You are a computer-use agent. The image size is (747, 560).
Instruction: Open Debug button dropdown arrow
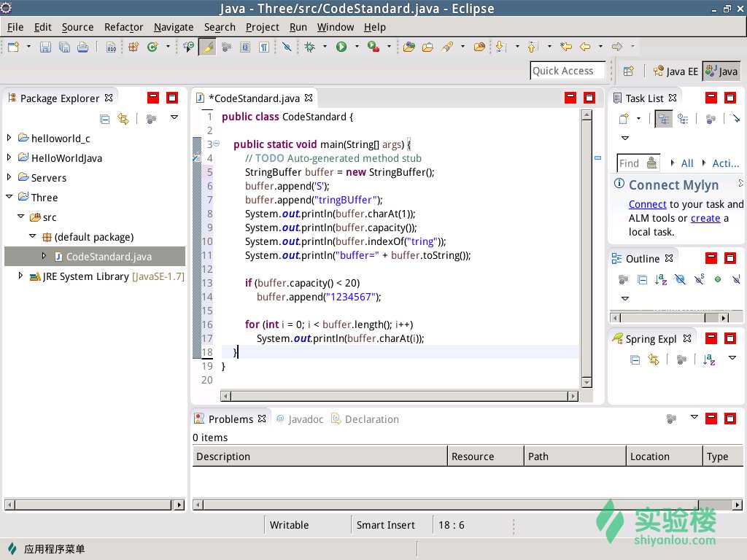pyautogui.click(x=325, y=47)
